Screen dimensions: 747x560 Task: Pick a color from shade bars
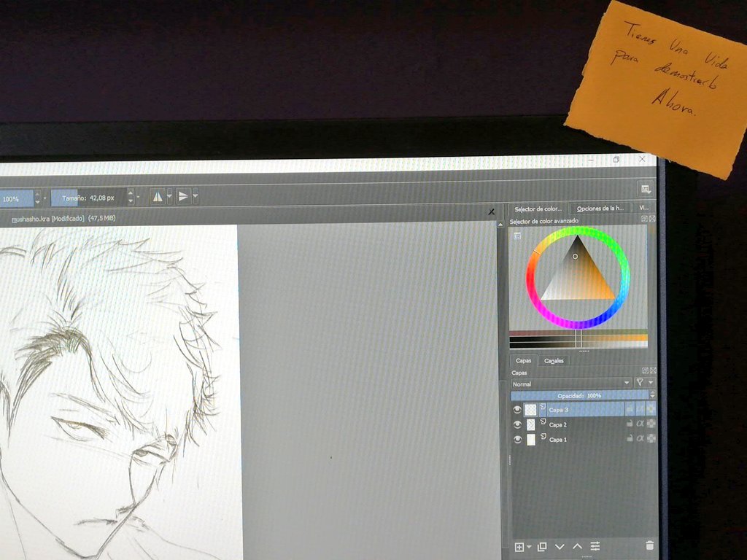[x=578, y=338]
